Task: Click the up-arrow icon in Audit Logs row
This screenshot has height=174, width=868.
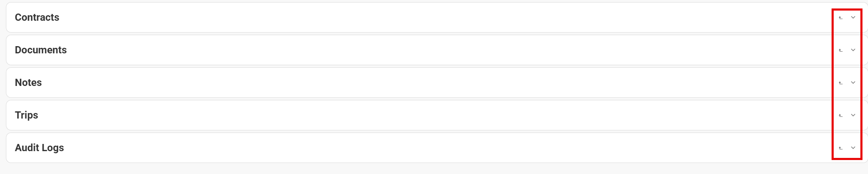Action: pyautogui.click(x=841, y=148)
